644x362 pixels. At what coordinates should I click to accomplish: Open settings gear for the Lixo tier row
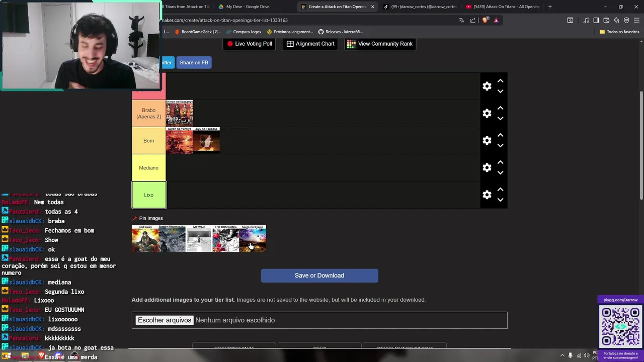(x=487, y=195)
